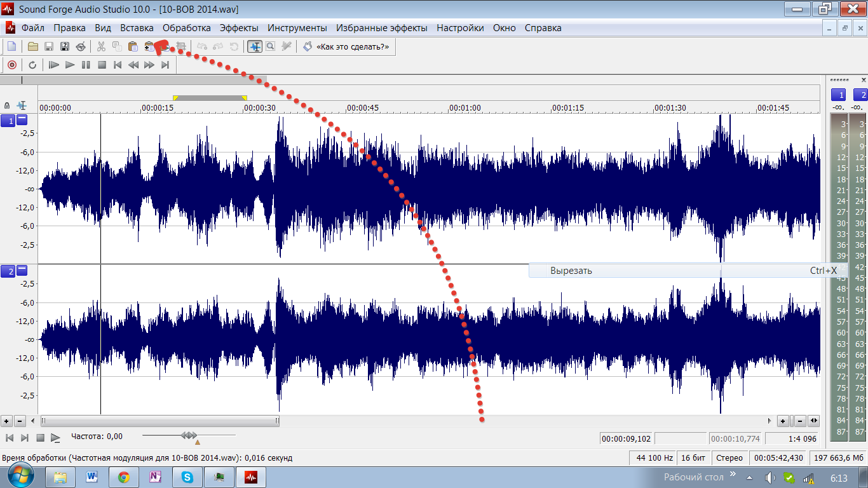Viewport: 868px width, 488px height.
Task: Toggle the lock icon beside the ruler
Action: pos(7,105)
